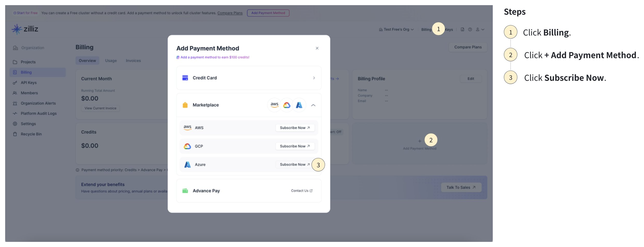Click the AWS logo in Marketplace header
Image resolution: width=644 pixels, height=247 pixels.
[274, 105]
